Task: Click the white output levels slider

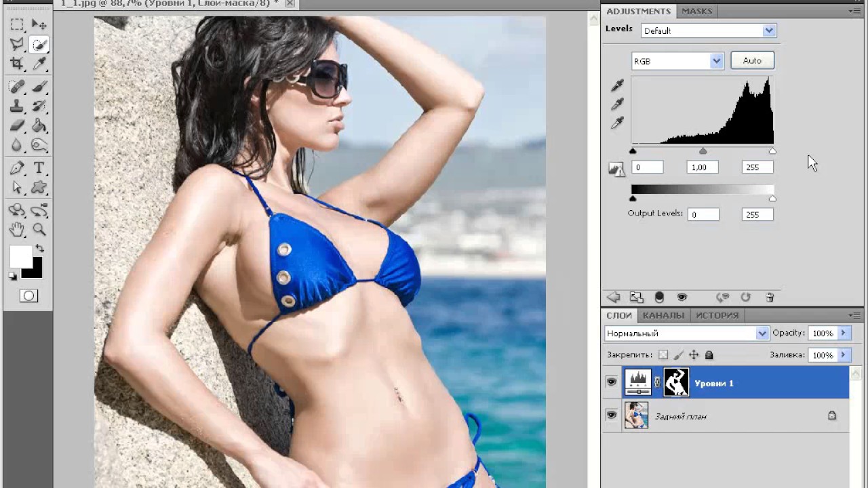Action: tap(772, 199)
